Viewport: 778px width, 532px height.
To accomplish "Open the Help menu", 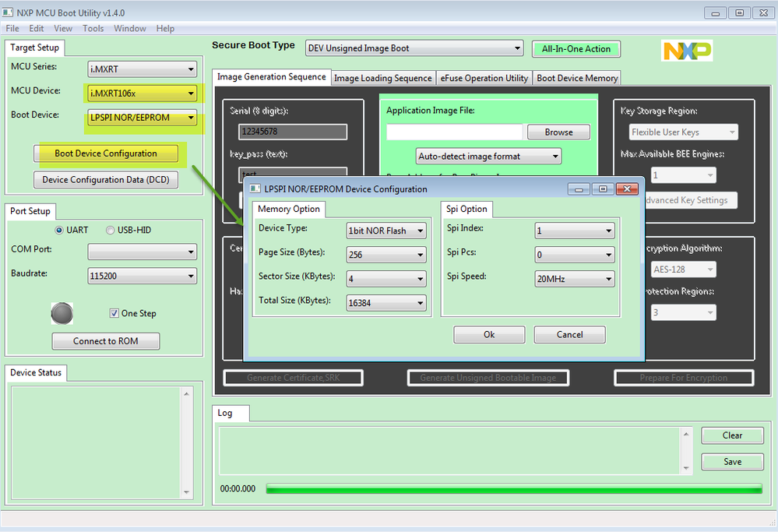I will [x=165, y=28].
